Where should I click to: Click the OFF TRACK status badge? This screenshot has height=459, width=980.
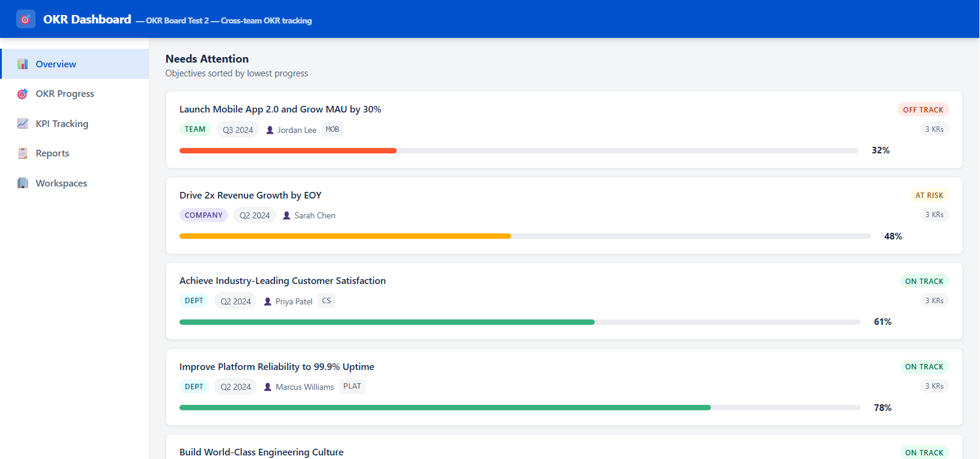(x=923, y=109)
